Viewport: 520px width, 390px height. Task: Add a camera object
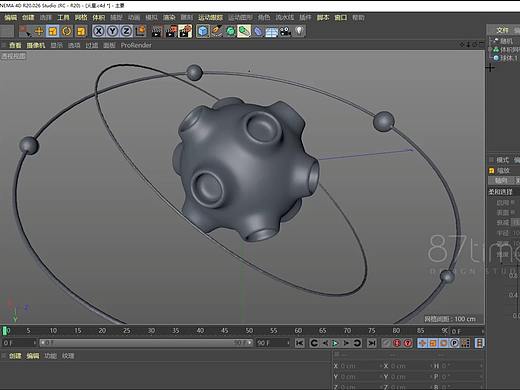(x=285, y=31)
